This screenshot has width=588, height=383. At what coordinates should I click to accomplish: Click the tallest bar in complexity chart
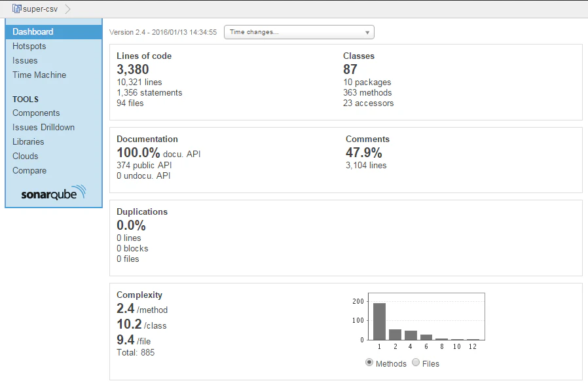380,321
